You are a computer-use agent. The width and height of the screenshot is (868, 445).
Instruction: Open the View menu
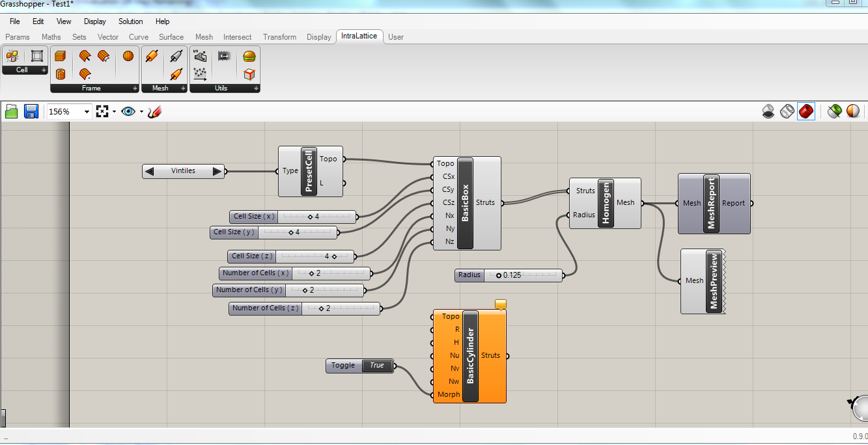(x=64, y=21)
